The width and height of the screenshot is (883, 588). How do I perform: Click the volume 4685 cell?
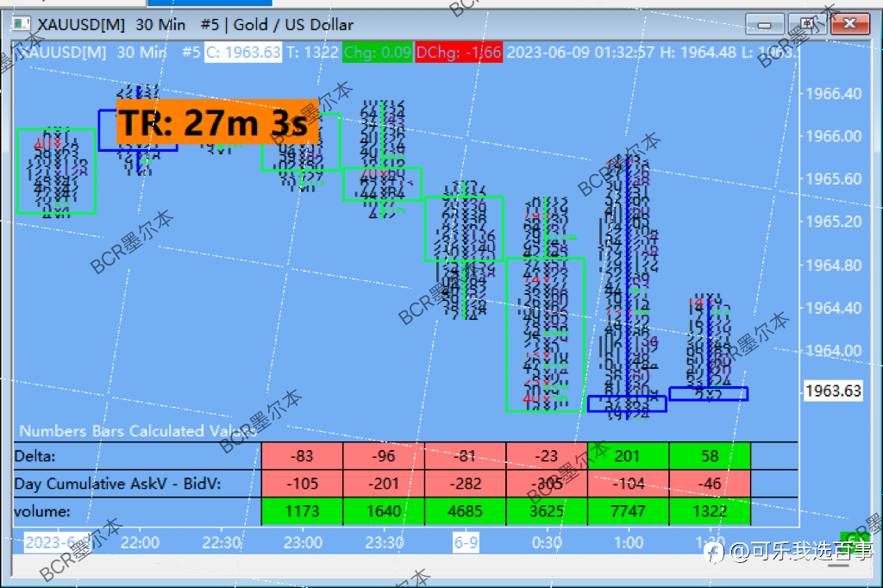[x=465, y=511]
